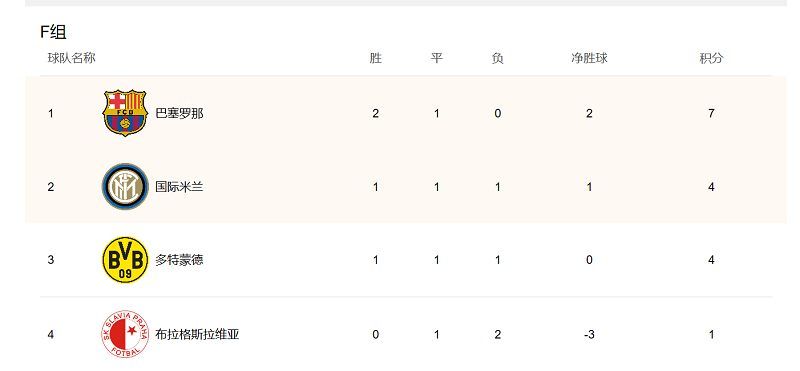Click rank number 3 for Dortmund
Image resolution: width=800 pixels, height=371 pixels.
(51, 260)
